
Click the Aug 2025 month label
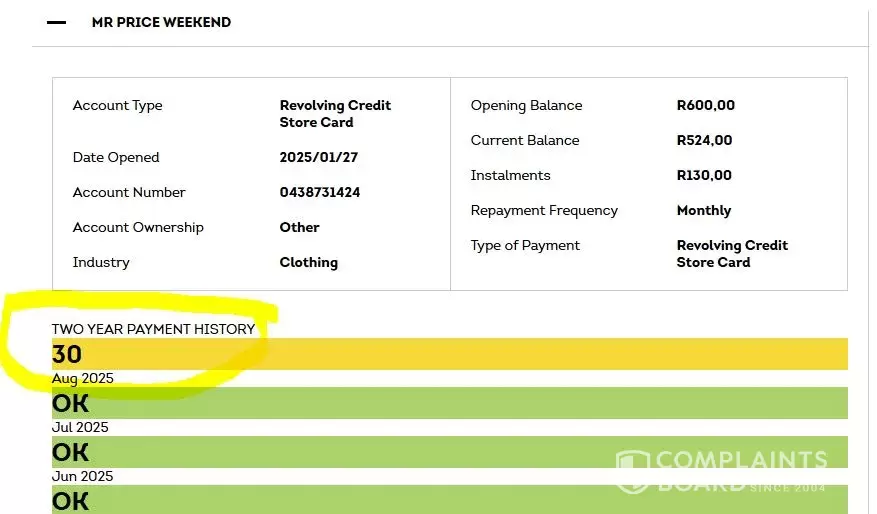[83, 379]
